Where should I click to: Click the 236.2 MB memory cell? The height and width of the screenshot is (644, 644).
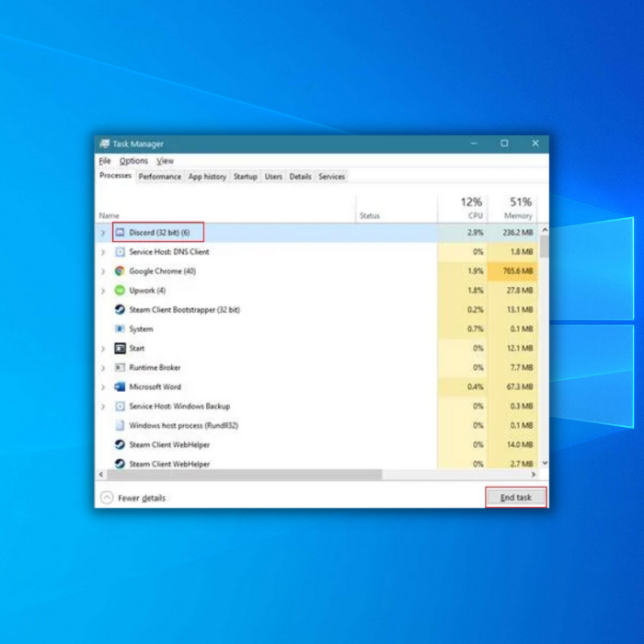(512, 233)
